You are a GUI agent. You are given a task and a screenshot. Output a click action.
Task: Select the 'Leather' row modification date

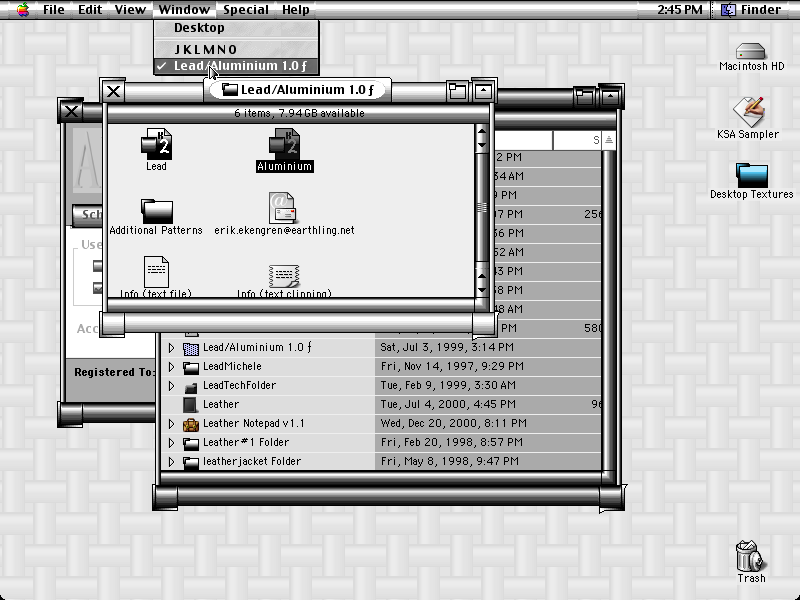[x=448, y=405]
